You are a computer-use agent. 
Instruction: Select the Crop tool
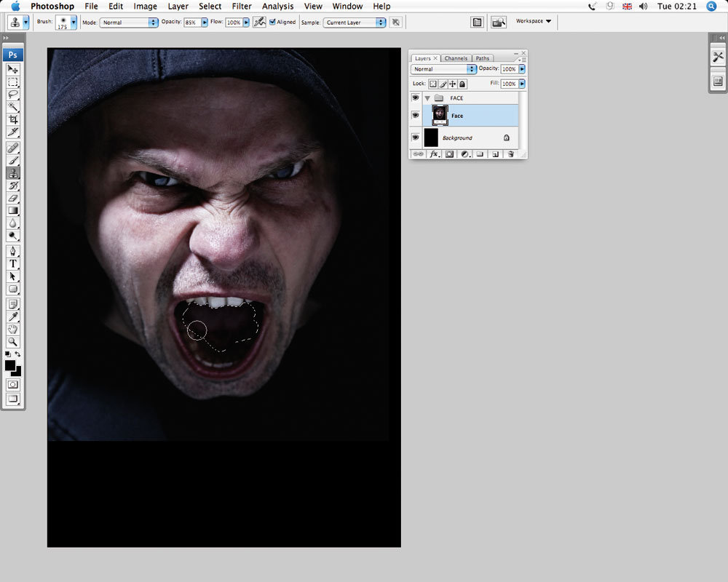click(13, 119)
